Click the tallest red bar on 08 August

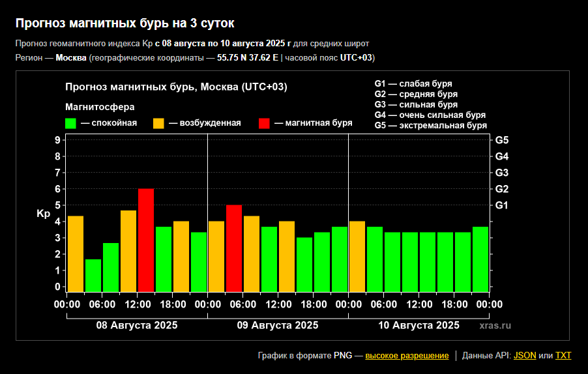pos(146,240)
